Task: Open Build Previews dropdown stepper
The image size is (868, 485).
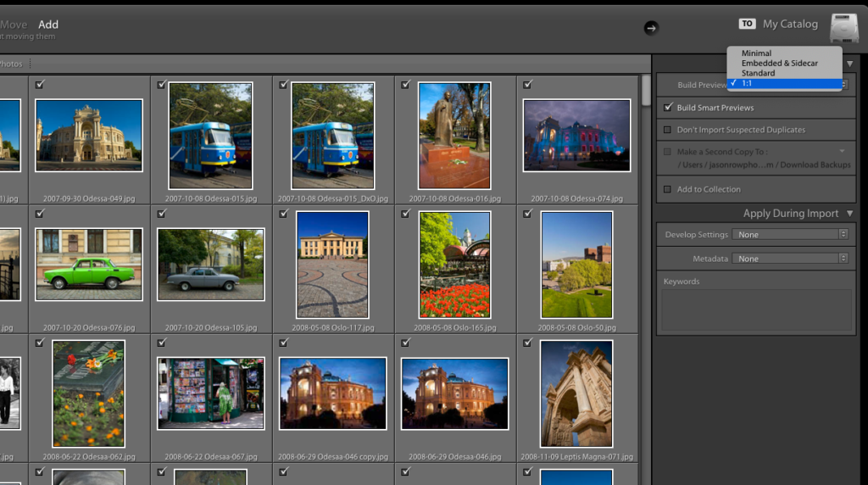Action: coord(845,84)
